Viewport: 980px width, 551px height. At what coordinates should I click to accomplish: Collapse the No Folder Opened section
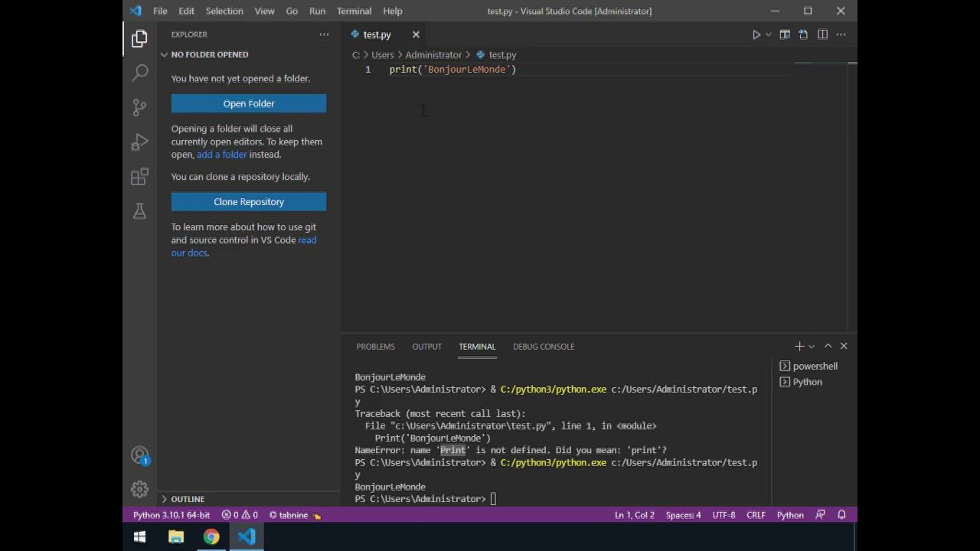(208, 54)
